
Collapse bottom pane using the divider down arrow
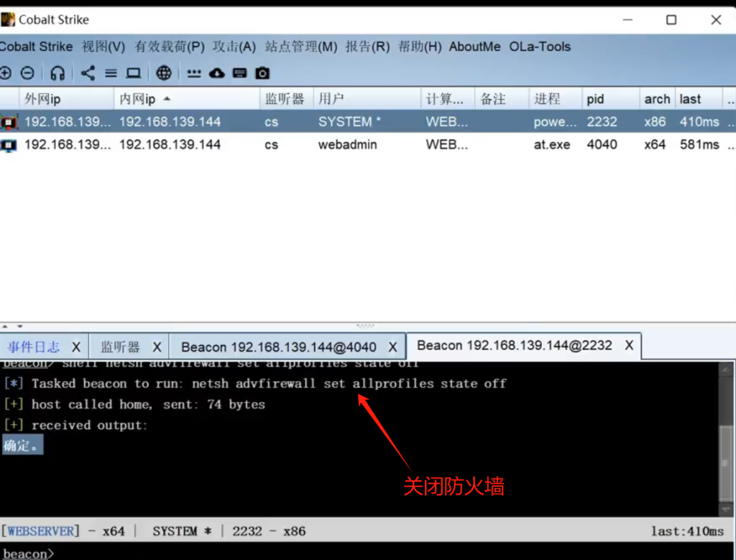tap(19, 326)
